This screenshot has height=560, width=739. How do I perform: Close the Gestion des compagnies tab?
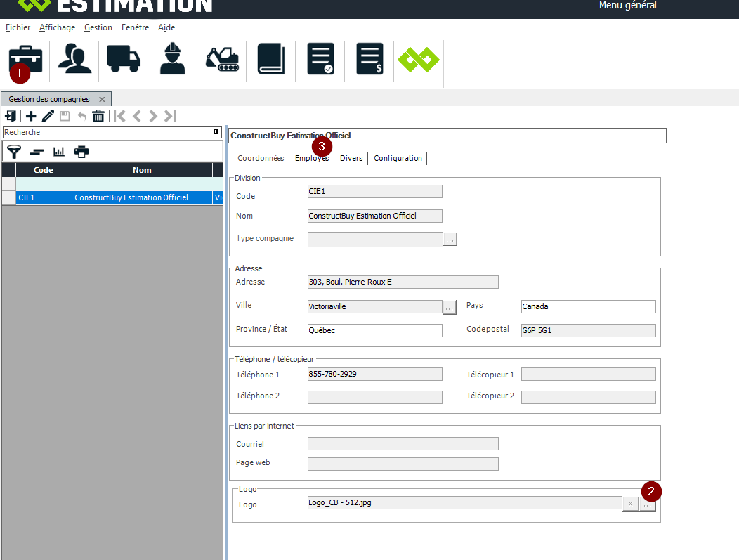(x=102, y=100)
